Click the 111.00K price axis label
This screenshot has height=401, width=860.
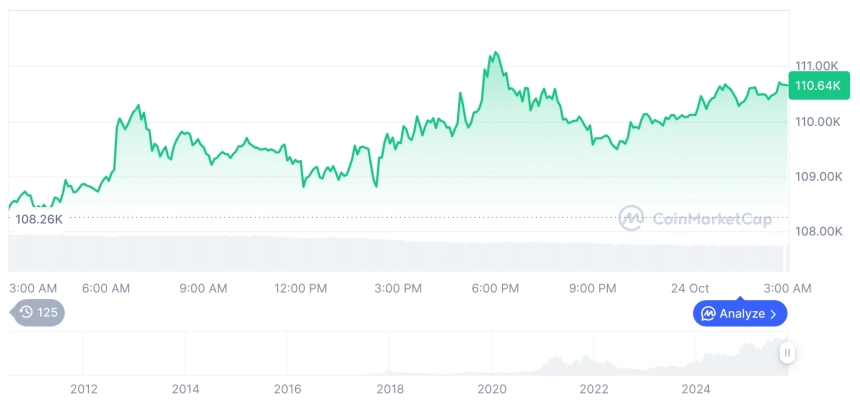coord(816,66)
